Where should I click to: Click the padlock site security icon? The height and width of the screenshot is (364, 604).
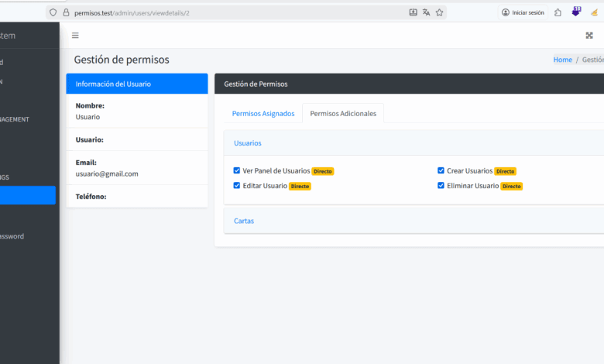tap(66, 12)
